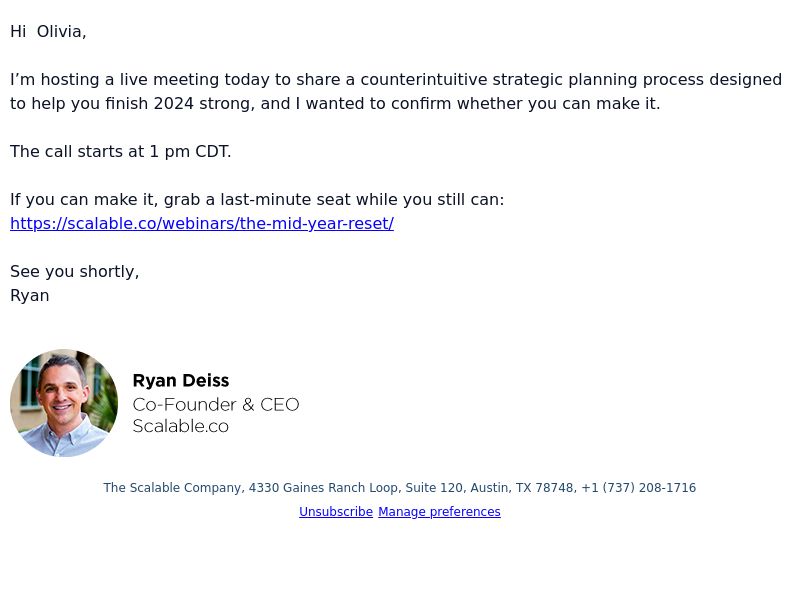Click the I'm hosting a live meeting sentence
Viewport: 800px width, 600px height.
click(396, 92)
